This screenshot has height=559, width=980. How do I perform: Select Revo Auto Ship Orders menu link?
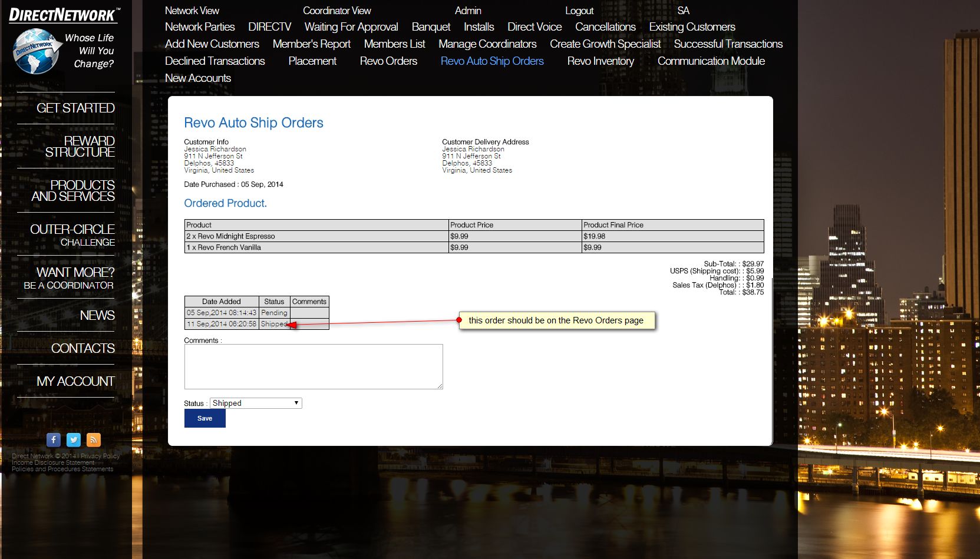[x=492, y=61]
